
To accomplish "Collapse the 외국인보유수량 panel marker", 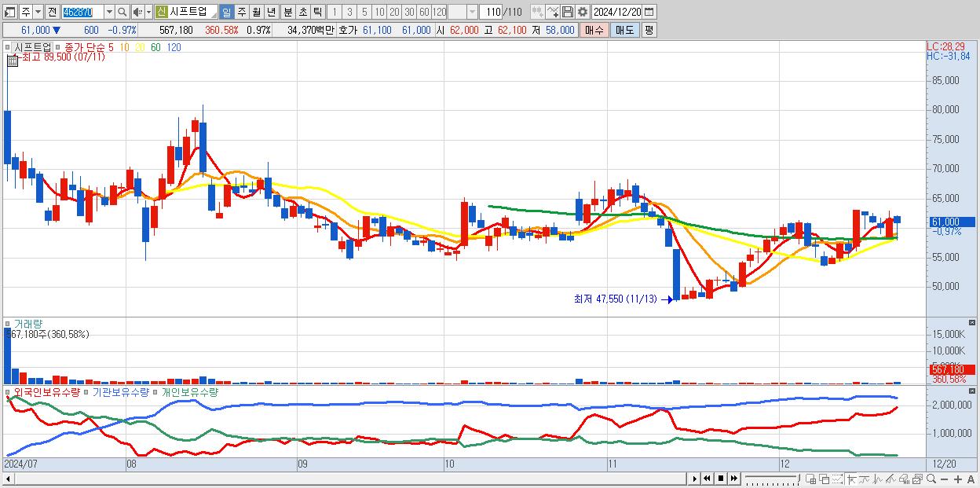I will (x=8, y=391).
